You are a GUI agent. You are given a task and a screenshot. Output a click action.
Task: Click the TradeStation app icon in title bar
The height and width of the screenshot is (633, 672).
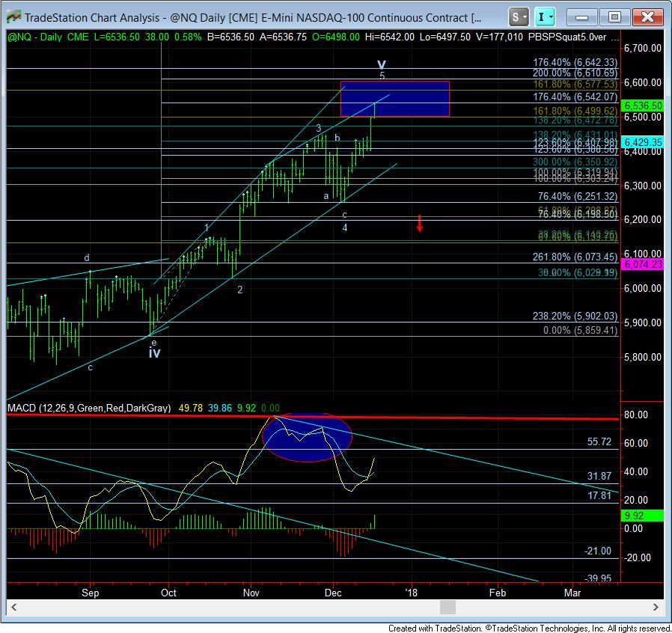tap(13, 16)
